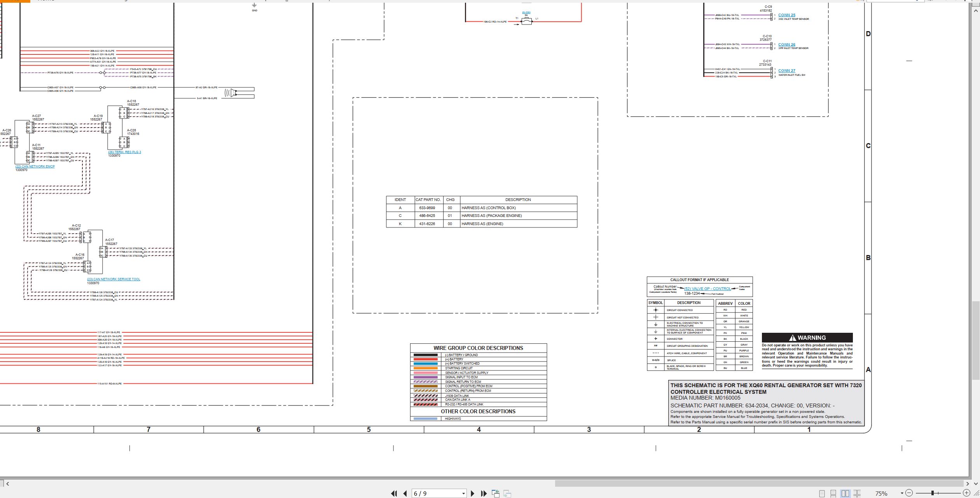Click the zoom slider handle

[932, 493]
